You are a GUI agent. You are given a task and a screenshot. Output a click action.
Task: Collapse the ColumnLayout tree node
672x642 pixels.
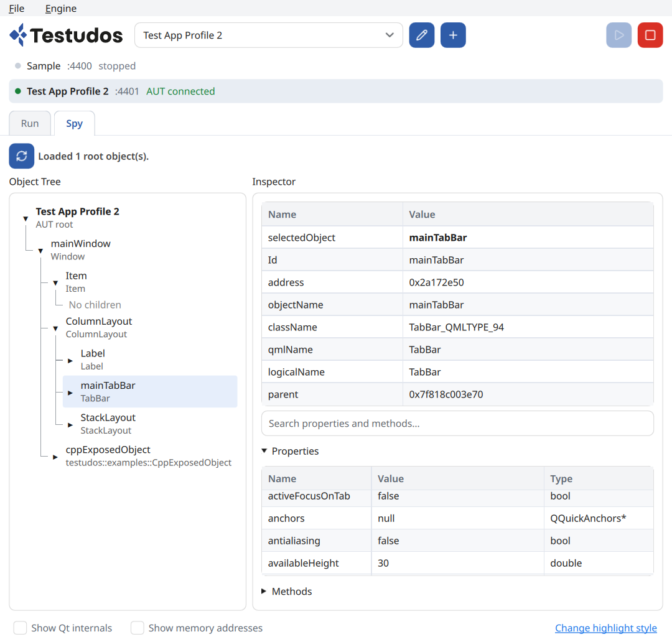(x=56, y=328)
